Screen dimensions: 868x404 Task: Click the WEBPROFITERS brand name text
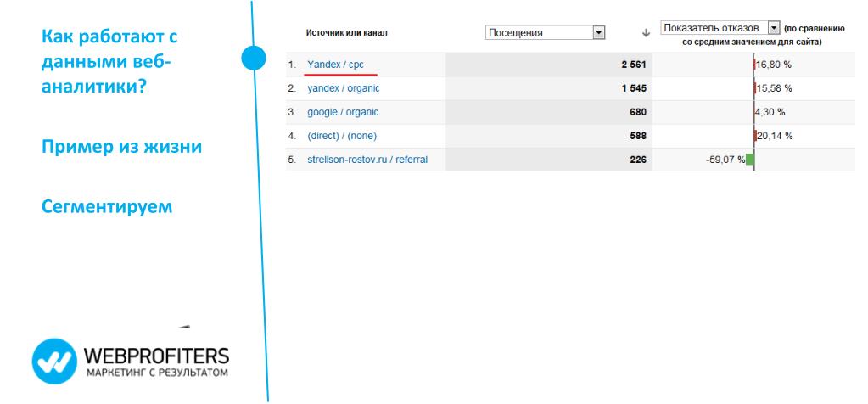(x=157, y=356)
